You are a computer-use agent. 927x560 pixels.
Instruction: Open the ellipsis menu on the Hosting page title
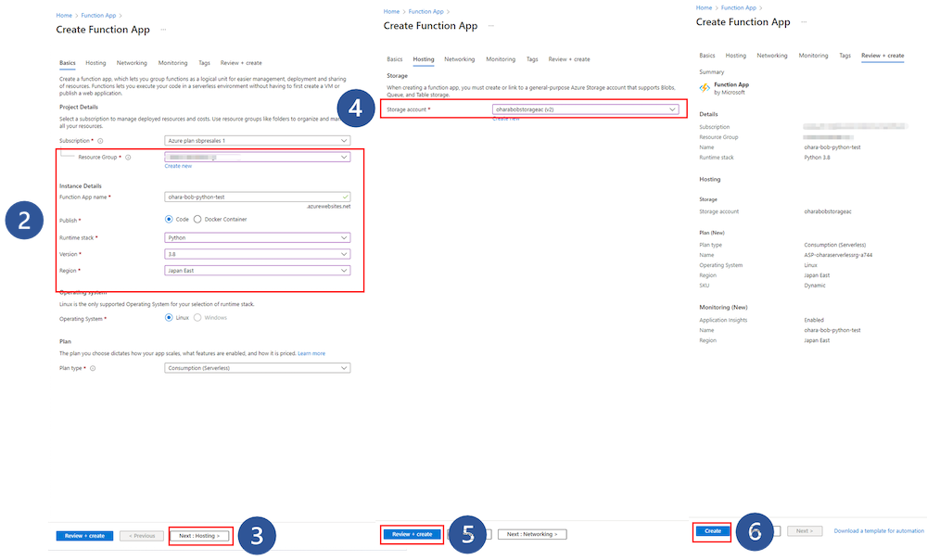click(491, 26)
